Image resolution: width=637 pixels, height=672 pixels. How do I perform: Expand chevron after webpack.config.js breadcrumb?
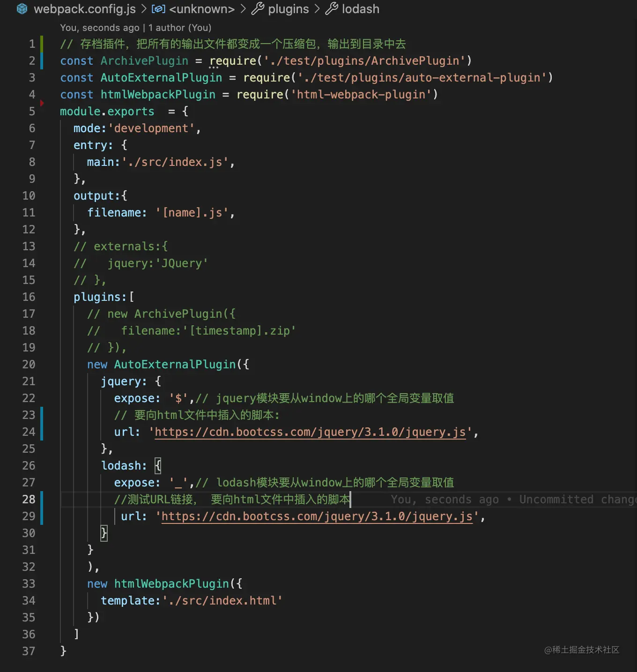pos(144,9)
